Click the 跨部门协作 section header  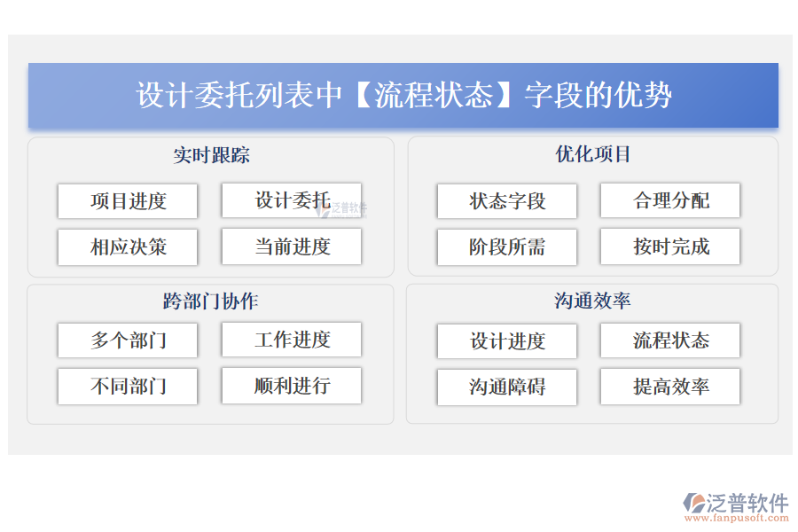(x=211, y=301)
